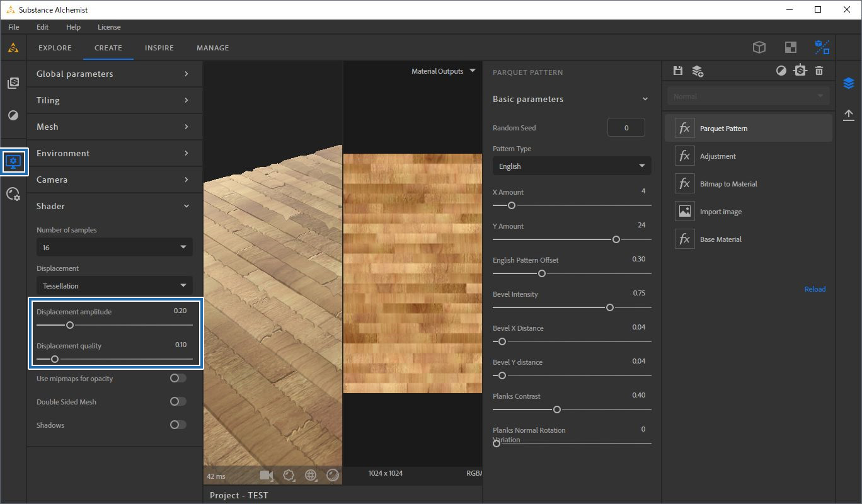Screen dimensions: 862x504
Task: Click the add layer stack icon
Action: [698, 71]
